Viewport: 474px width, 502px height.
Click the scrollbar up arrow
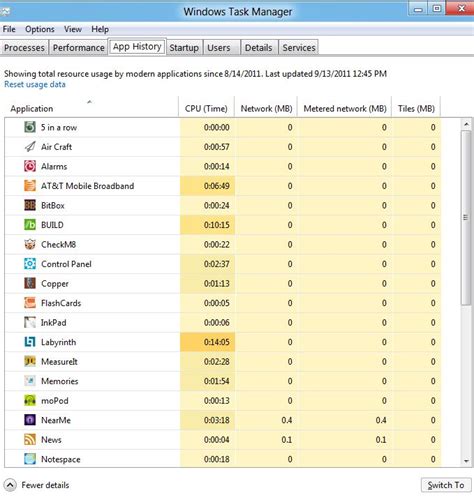pyautogui.click(x=466, y=124)
